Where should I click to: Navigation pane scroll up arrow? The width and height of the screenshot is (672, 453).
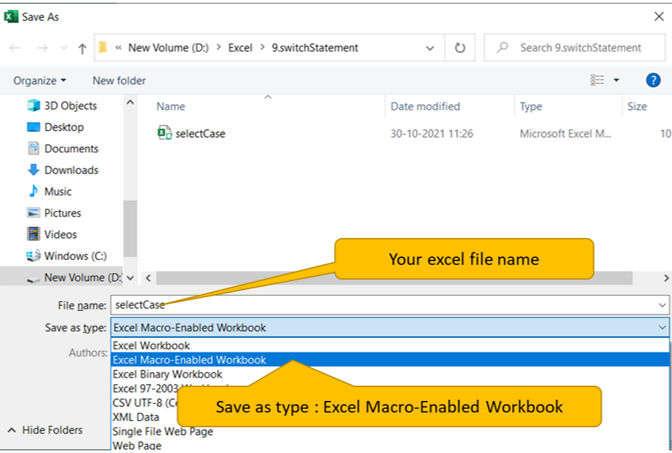(x=130, y=102)
